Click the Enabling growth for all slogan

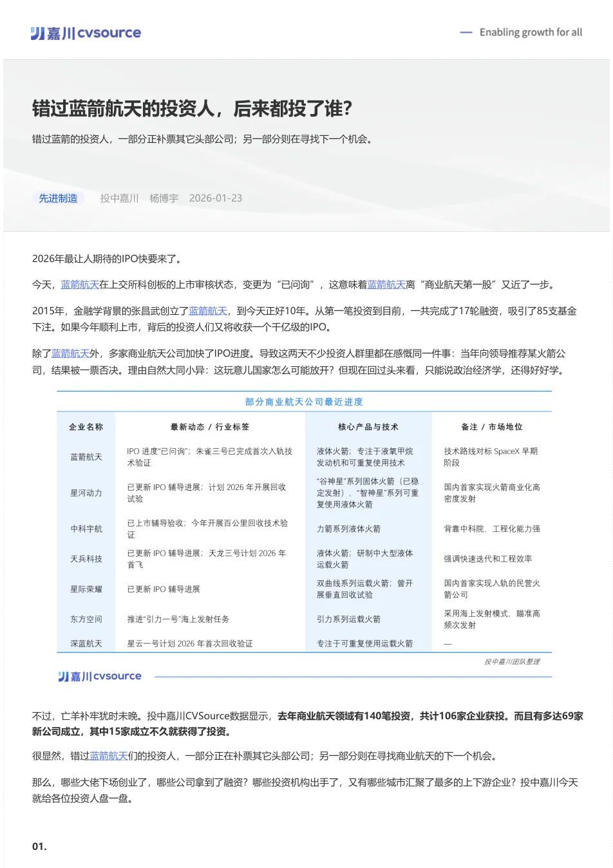pyautogui.click(x=531, y=32)
